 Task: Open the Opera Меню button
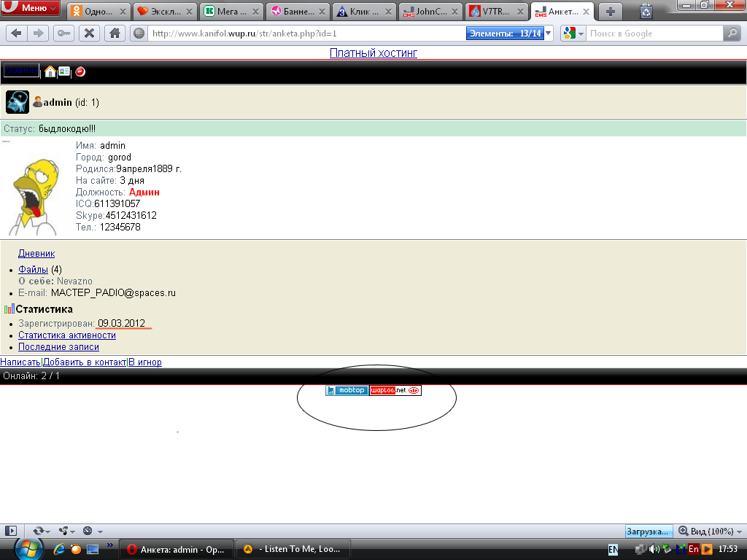pyautogui.click(x=31, y=9)
